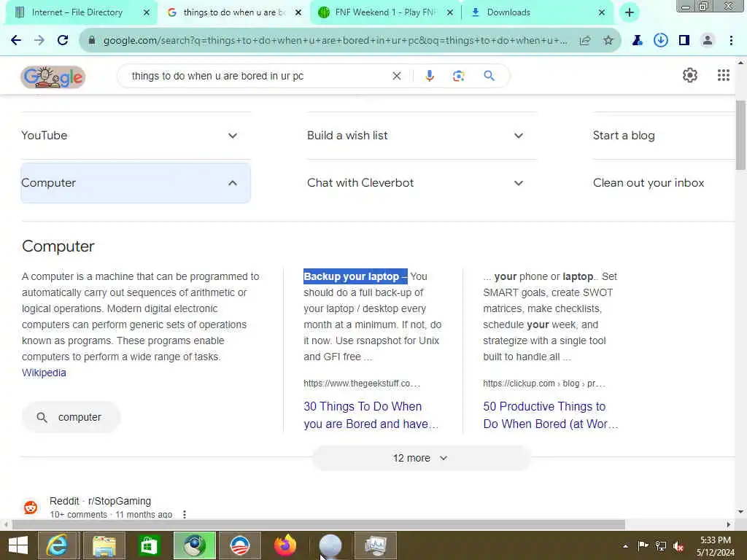Expand the YouTube suggestion
747x560 pixels.
pos(136,136)
